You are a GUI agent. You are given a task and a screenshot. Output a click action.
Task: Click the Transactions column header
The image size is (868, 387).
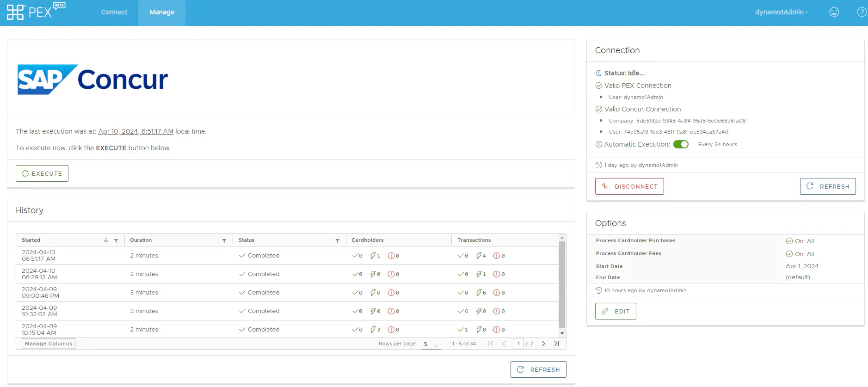(474, 240)
